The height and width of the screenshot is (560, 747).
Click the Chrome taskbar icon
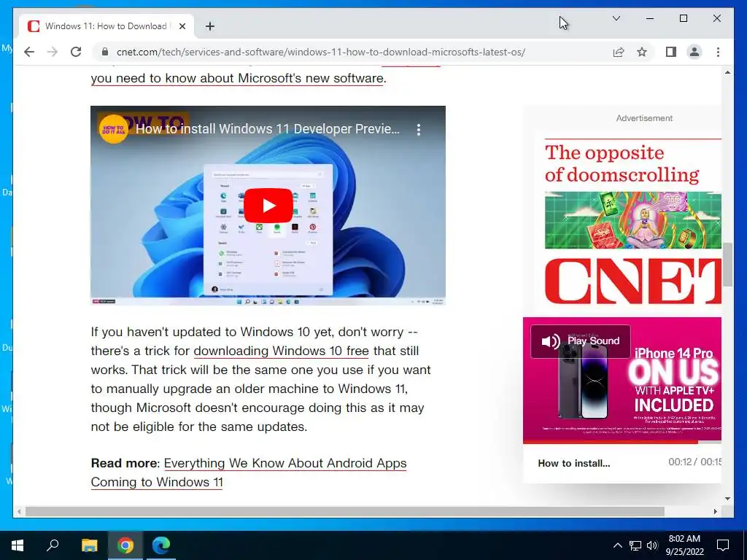pos(125,545)
